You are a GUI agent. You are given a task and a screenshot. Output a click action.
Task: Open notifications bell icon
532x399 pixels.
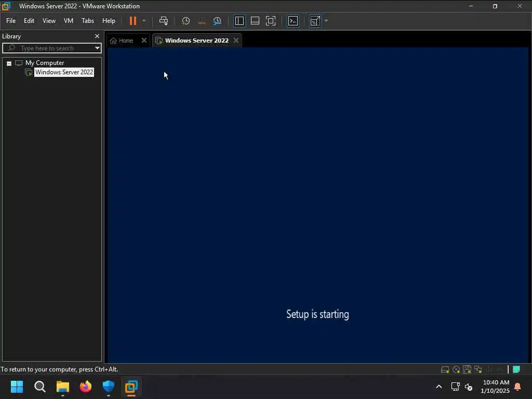coord(518,387)
